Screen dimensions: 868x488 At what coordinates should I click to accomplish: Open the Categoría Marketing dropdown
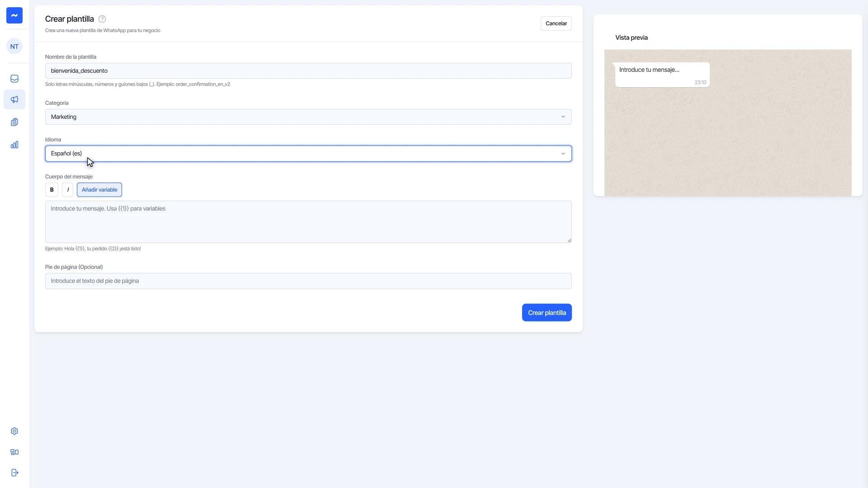[308, 117]
